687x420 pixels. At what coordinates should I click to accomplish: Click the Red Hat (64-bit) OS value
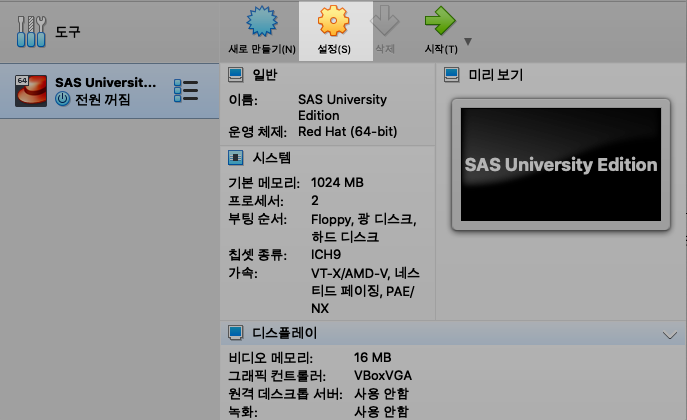[347, 131]
